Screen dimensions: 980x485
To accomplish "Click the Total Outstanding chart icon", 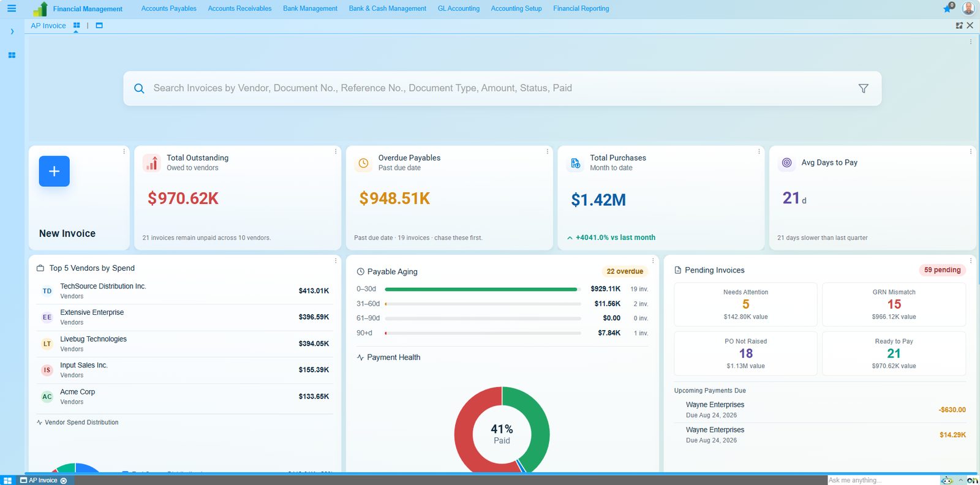I will click(152, 163).
